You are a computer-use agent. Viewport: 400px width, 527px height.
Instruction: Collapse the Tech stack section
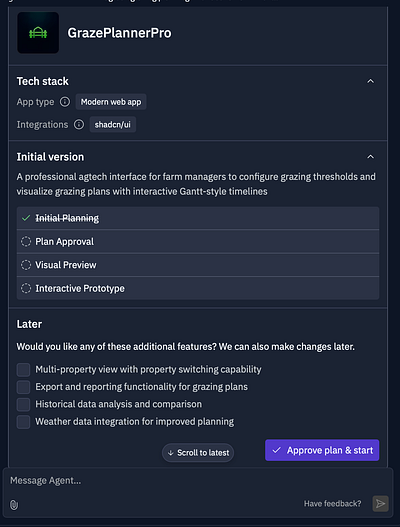click(x=370, y=81)
